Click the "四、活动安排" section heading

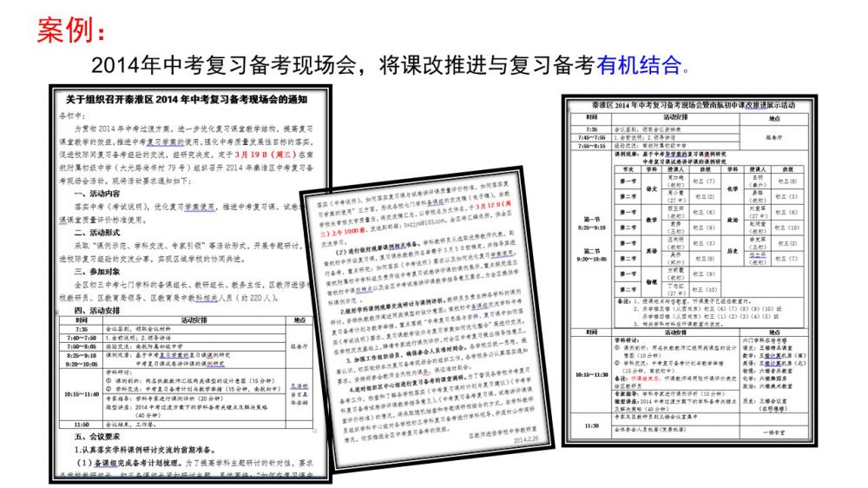point(103,309)
